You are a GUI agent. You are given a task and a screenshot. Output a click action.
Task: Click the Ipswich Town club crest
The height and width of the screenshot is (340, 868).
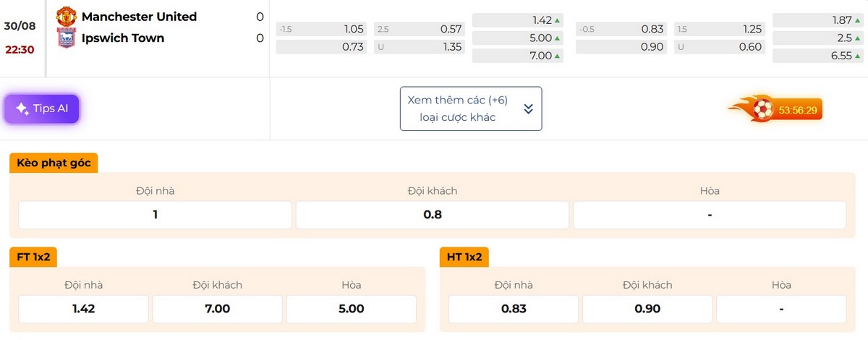coord(66,38)
